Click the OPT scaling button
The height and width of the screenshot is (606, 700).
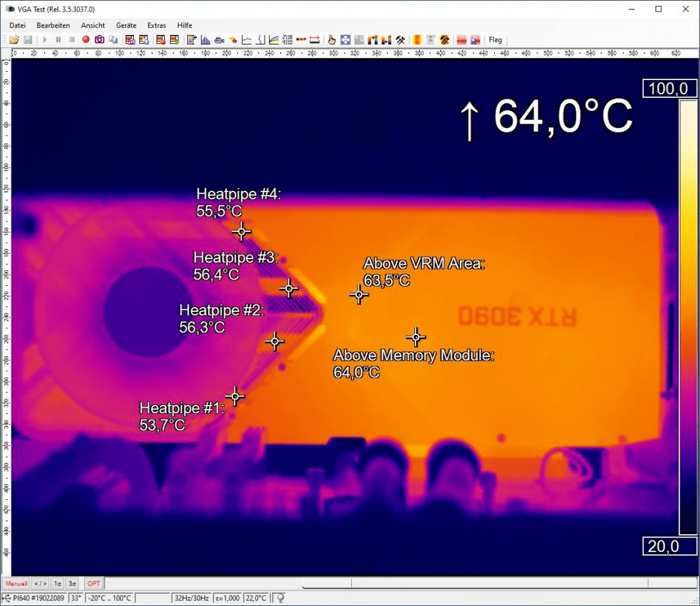coord(94,583)
